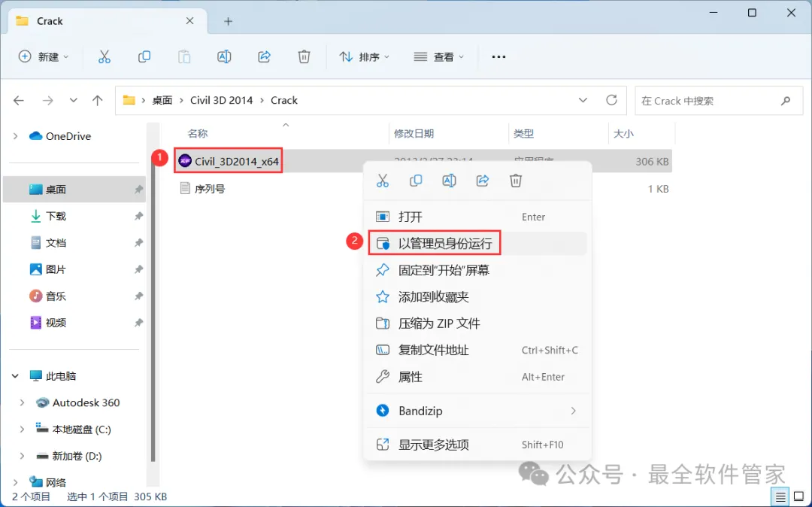812x507 pixels.
Task: Click the toolbar Rename icon
Action: point(224,56)
